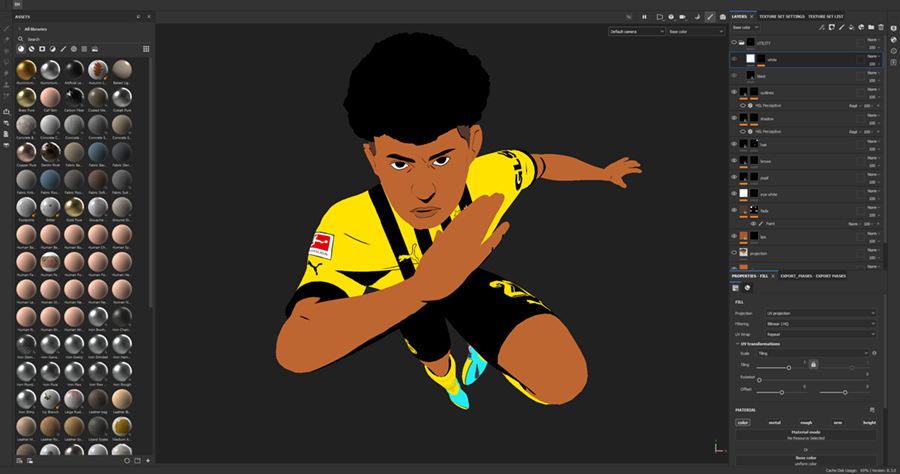The height and width of the screenshot is (474, 900).
Task: Expand the All libraries tree
Action: coord(20,29)
